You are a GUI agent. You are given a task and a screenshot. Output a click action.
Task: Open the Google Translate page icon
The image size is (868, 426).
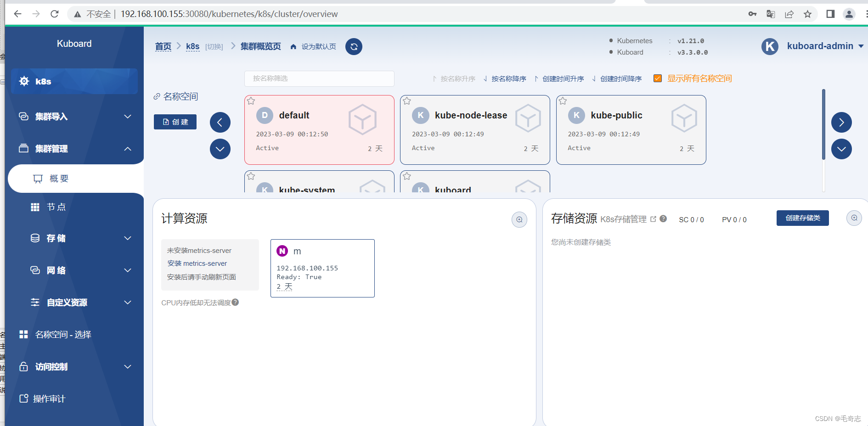[x=771, y=14]
